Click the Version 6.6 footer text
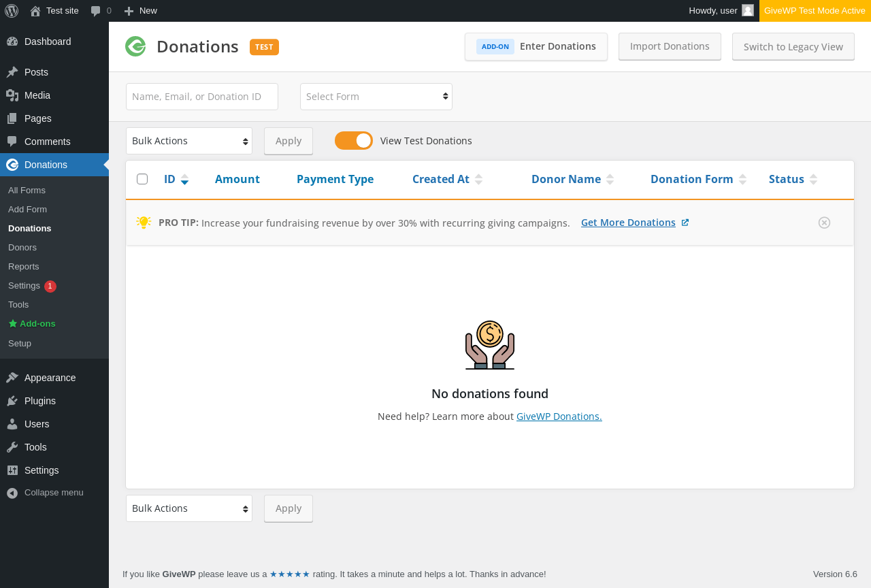 coord(835,574)
